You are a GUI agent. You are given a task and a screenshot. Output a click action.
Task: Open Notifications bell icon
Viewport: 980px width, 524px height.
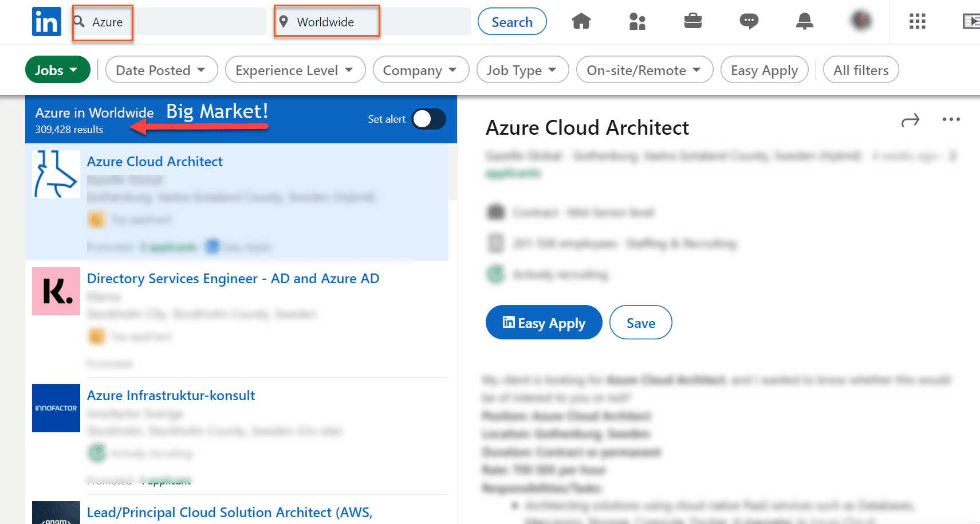click(804, 21)
